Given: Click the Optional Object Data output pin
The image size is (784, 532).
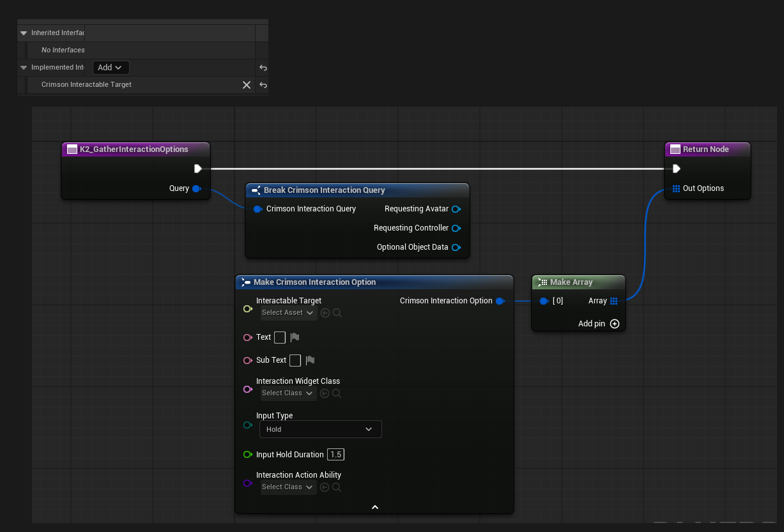Looking at the screenshot, I should click(x=456, y=247).
